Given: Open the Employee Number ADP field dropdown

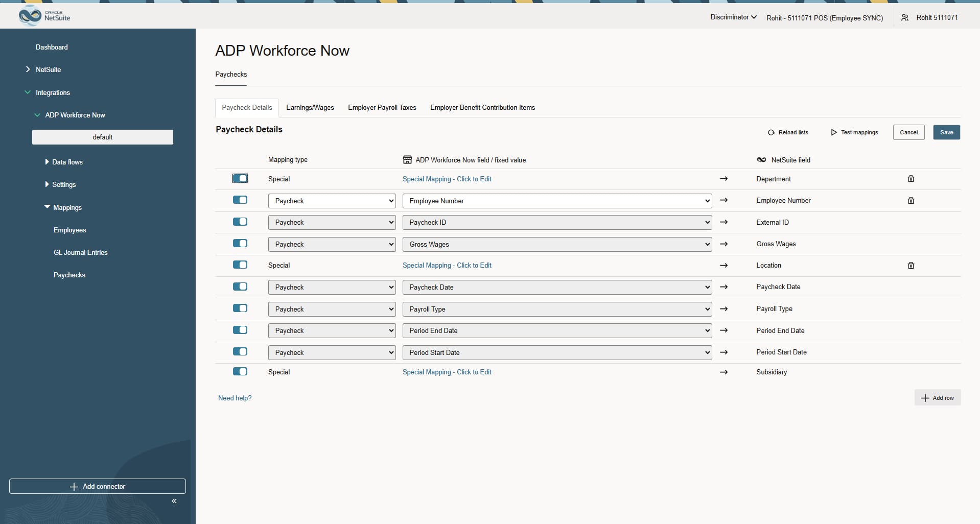Looking at the screenshot, I should point(557,201).
